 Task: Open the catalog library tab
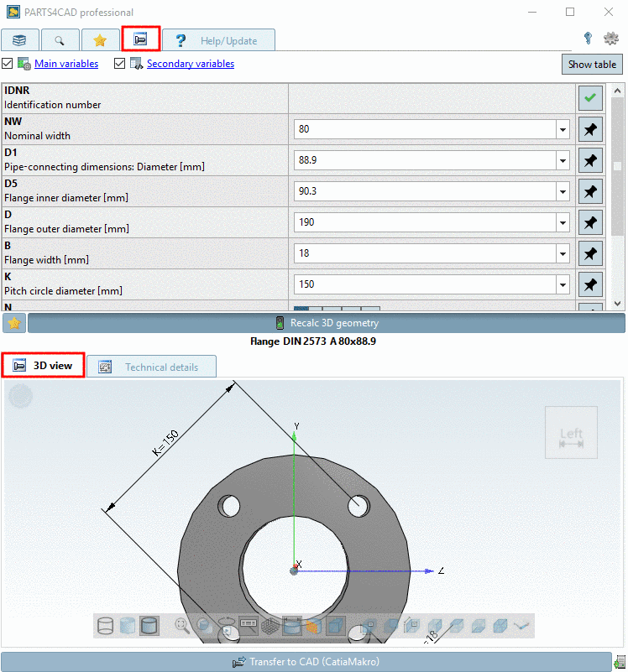(19, 39)
